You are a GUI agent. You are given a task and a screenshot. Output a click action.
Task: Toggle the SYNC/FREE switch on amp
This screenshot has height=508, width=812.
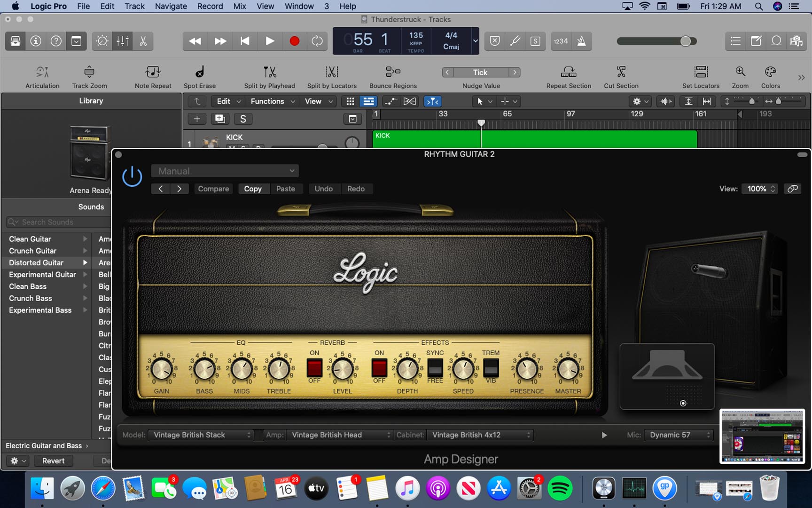(x=435, y=367)
